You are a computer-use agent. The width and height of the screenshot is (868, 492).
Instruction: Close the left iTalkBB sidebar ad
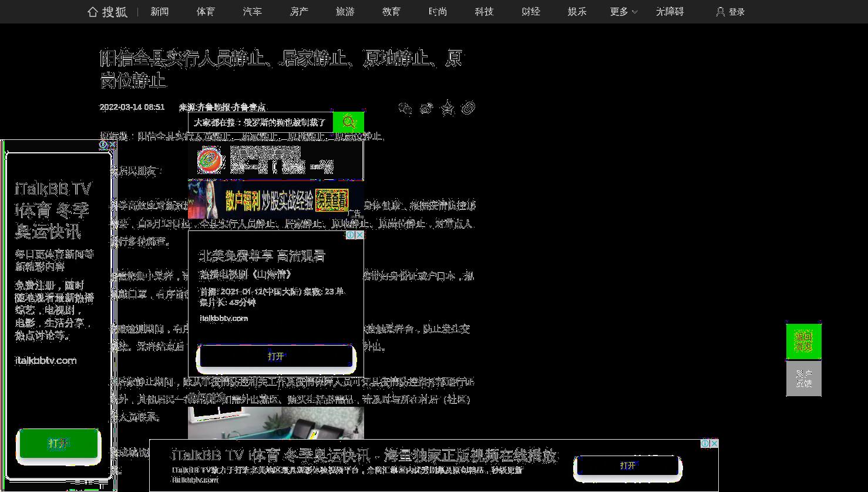click(112, 145)
